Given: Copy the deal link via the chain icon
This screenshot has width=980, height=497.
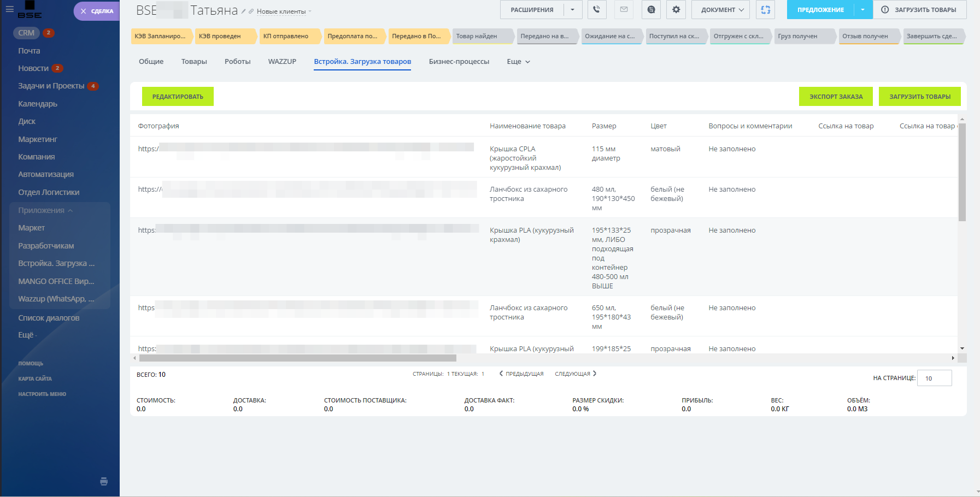Looking at the screenshot, I should (251, 11).
